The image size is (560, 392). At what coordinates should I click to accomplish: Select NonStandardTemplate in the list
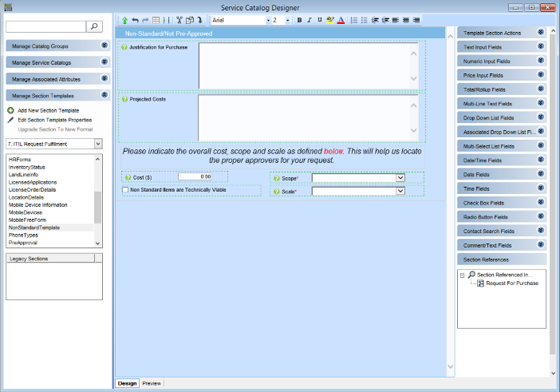pyautogui.click(x=34, y=227)
